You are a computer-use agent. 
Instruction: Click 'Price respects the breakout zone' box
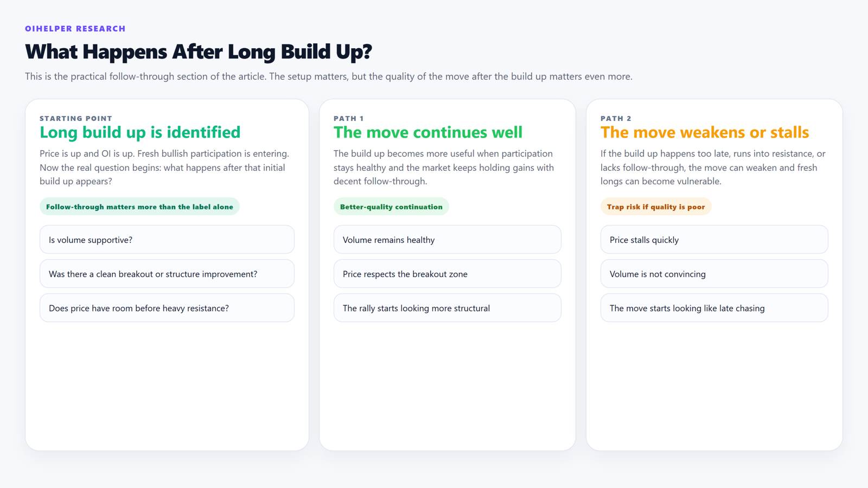coord(447,274)
